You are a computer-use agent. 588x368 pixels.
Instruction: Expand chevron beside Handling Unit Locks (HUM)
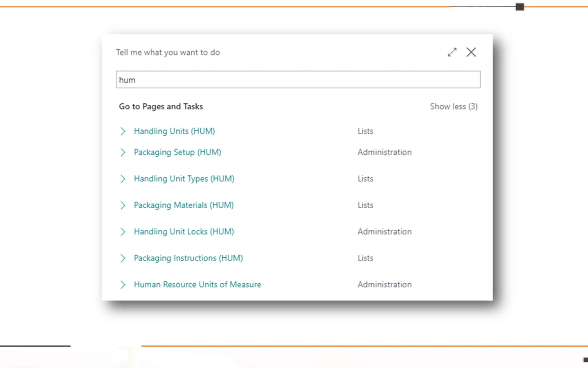pyautogui.click(x=123, y=232)
